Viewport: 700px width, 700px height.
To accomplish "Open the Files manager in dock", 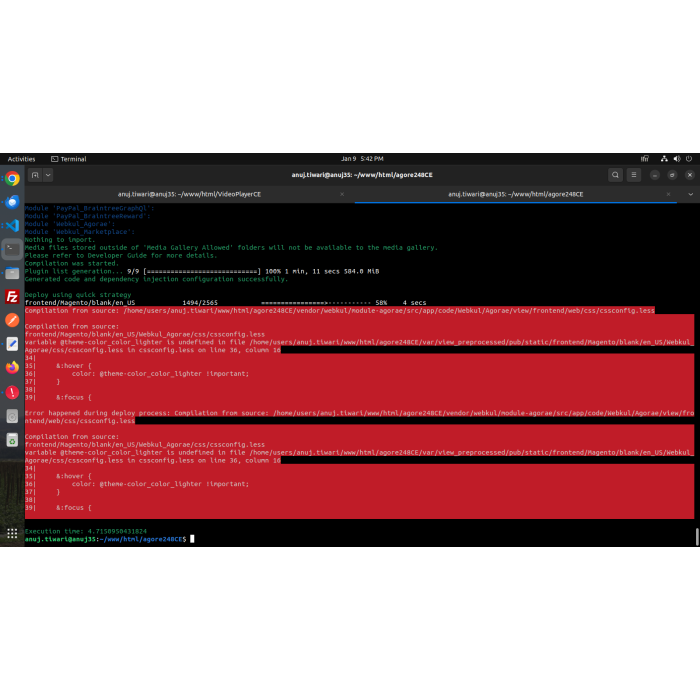I will point(12,273).
